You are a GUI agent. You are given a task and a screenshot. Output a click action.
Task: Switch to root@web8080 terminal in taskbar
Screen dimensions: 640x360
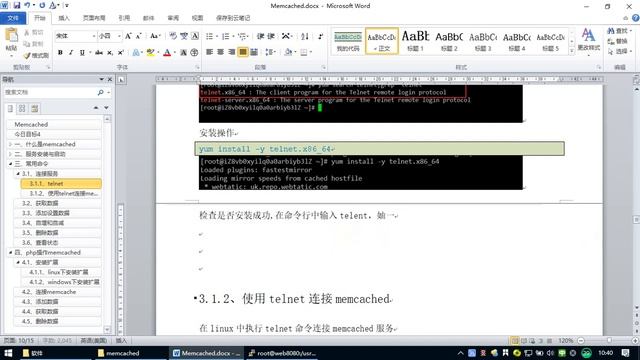[x=282, y=353]
